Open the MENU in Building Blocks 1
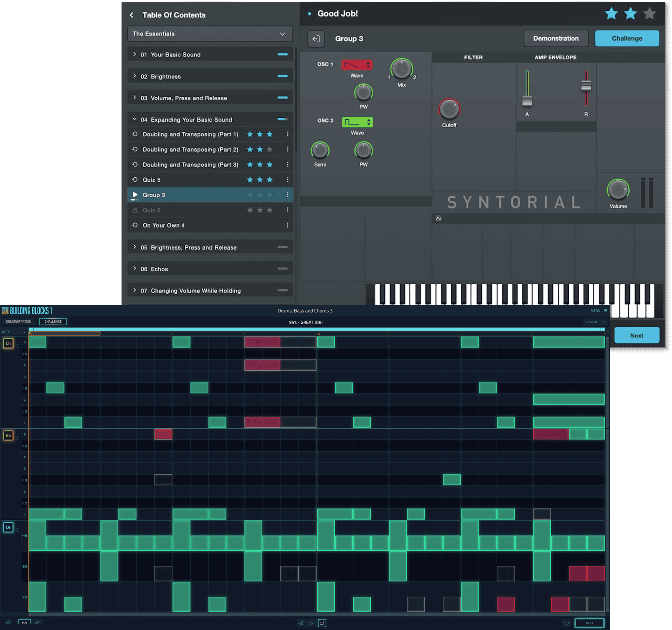The height and width of the screenshot is (630, 672). pos(598,310)
